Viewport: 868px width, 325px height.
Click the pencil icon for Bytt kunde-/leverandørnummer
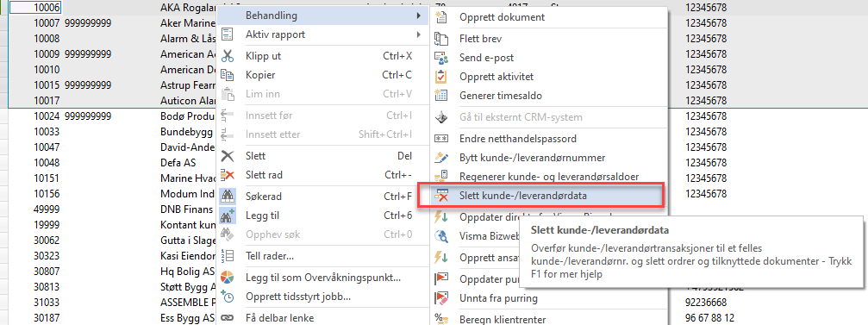click(441, 157)
